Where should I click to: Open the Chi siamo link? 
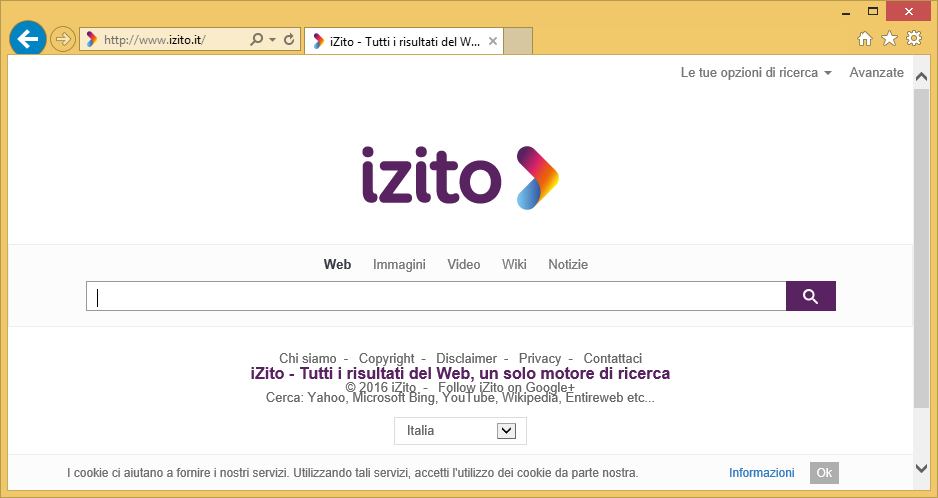(307, 359)
